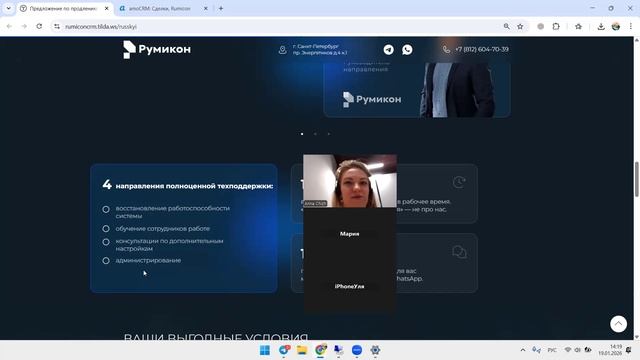
Task: Reload the current page
Action: coord(39,27)
